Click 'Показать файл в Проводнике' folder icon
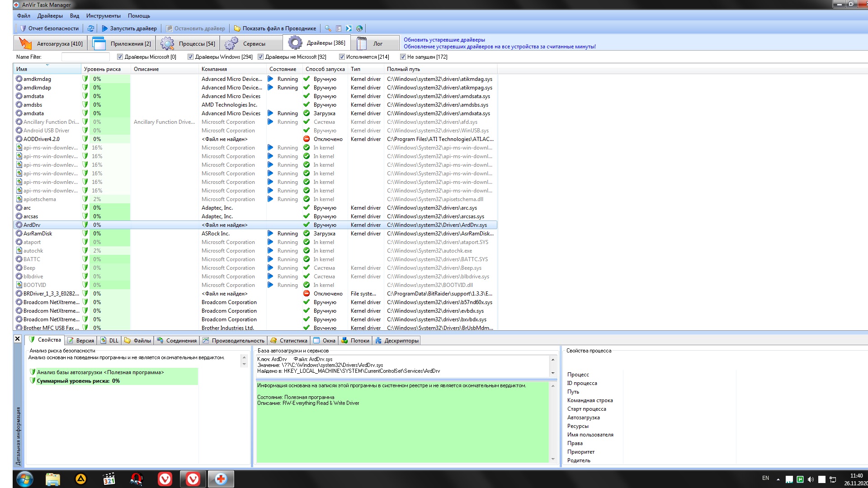868x488 pixels. (237, 28)
